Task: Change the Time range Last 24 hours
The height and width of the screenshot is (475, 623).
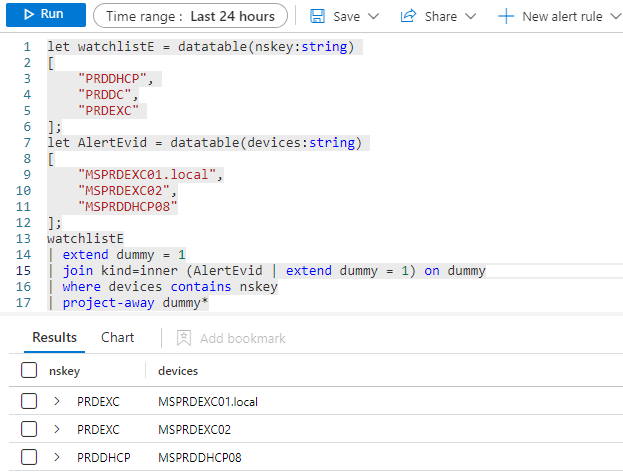Action: 190,16
